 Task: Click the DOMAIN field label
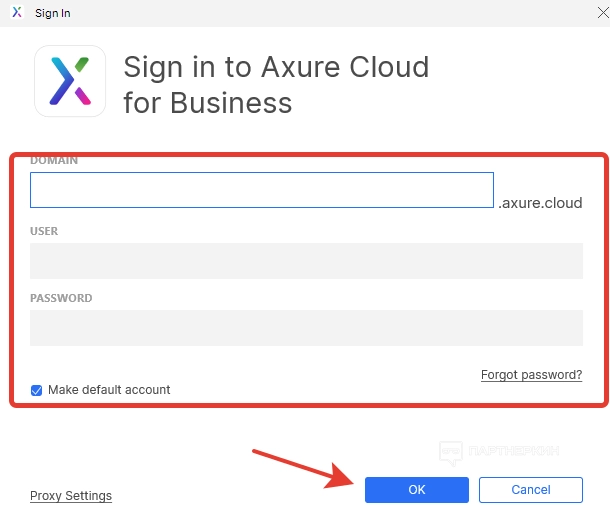tap(54, 160)
